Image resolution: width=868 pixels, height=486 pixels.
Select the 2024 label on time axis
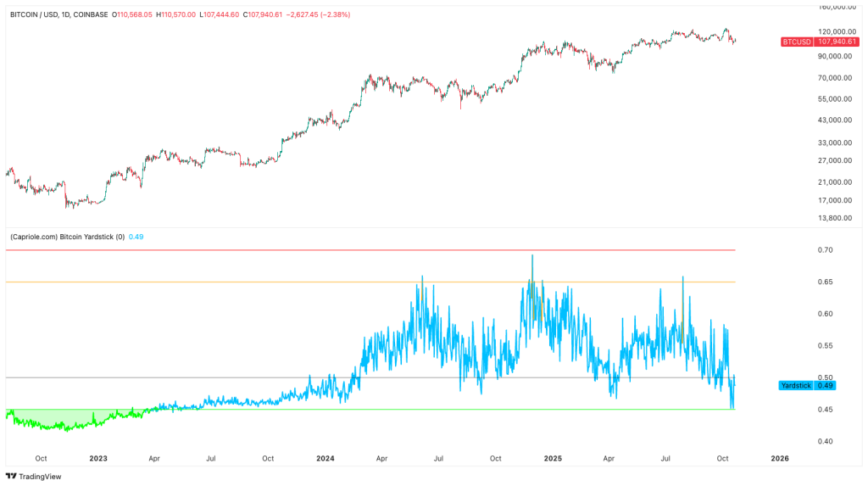(x=325, y=458)
